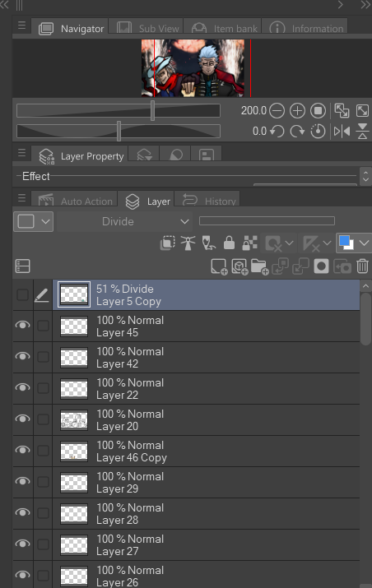Flip canvas horizontally in Navigator
The height and width of the screenshot is (588, 372).
(x=342, y=132)
